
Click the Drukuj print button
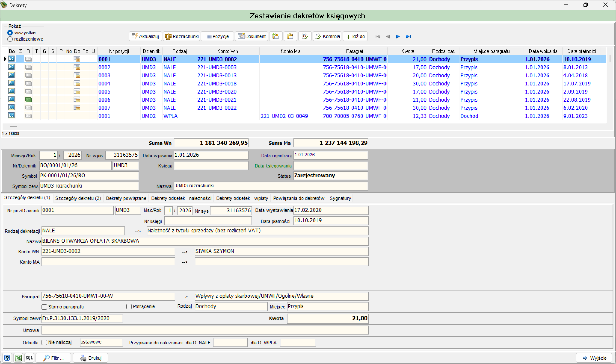[x=91, y=358]
